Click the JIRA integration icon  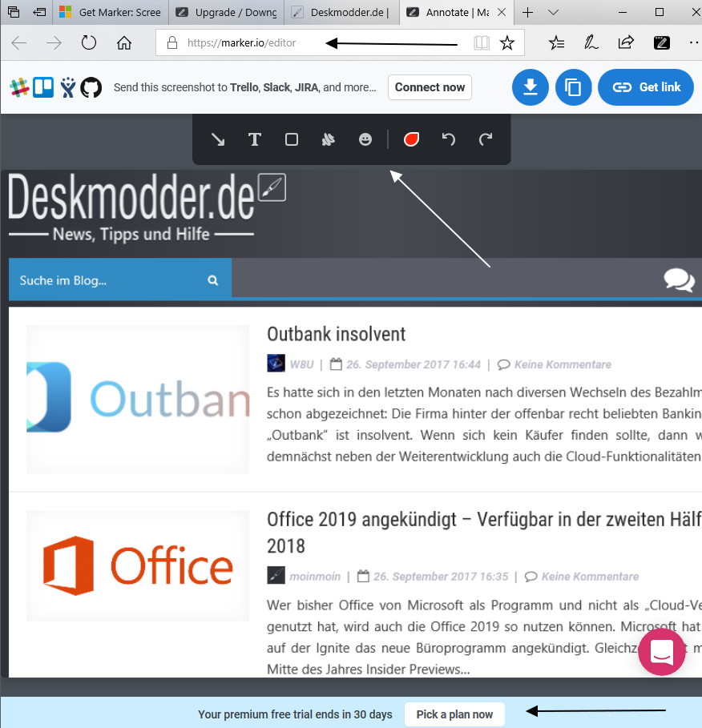pyautogui.click(x=68, y=87)
